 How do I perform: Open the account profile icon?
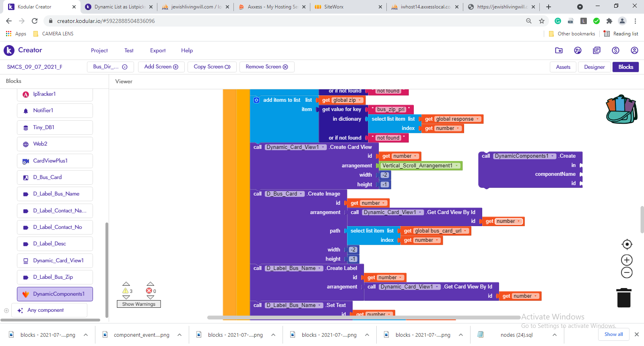pyautogui.click(x=634, y=50)
